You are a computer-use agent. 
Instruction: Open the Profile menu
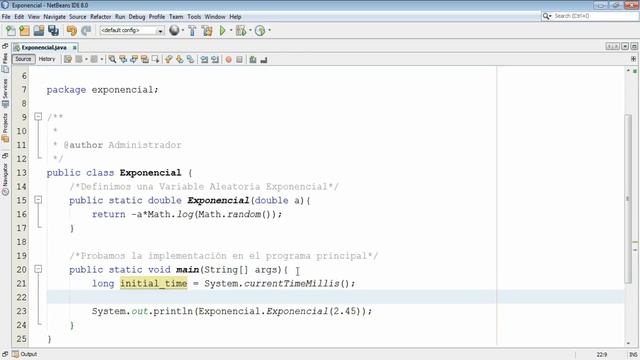point(157,17)
